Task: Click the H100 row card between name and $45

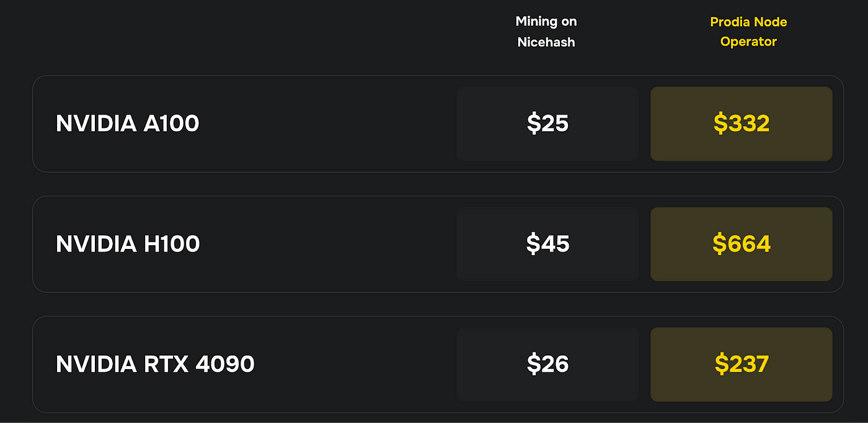Action: coord(329,244)
